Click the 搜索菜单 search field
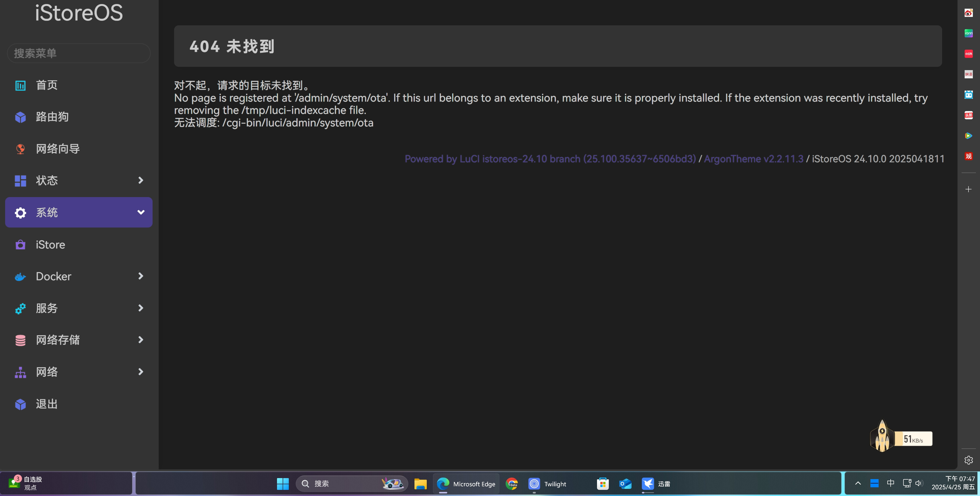The width and height of the screenshot is (980, 496). click(79, 53)
